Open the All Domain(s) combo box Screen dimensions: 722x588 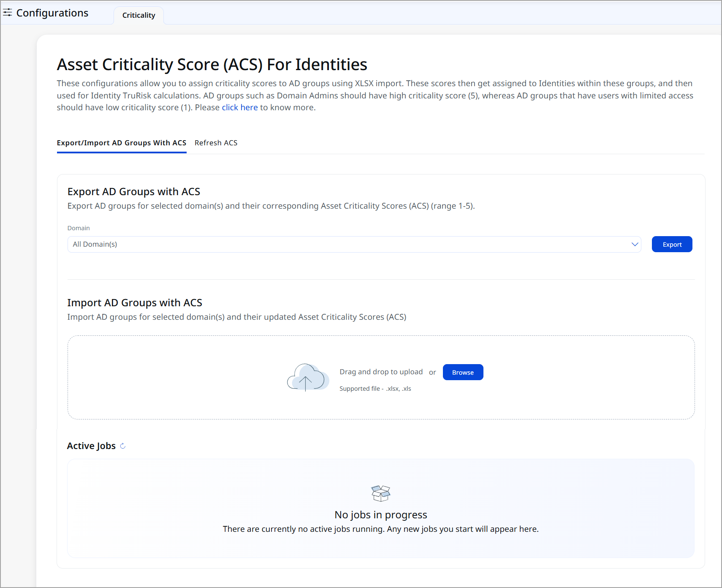click(354, 244)
